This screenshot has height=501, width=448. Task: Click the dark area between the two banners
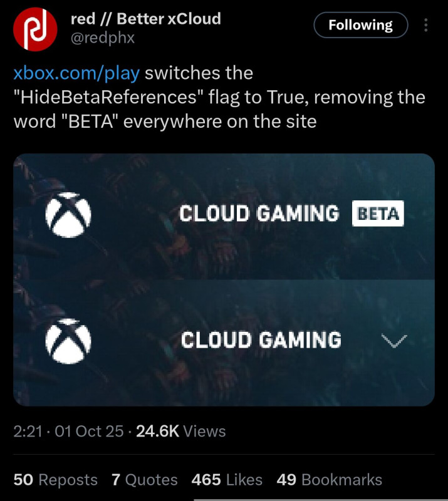pos(223,279)
